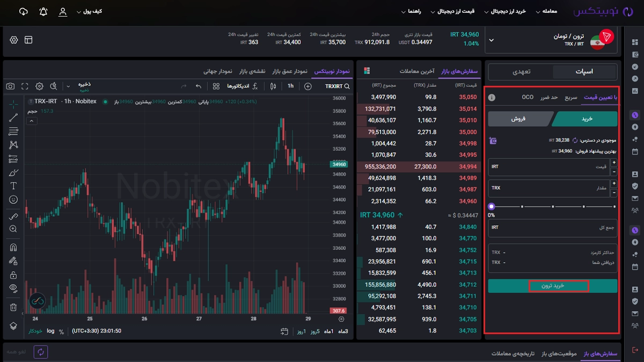Switch to the سریع order tab
Viewport: 644px width, 362px height.
[570, 97]
